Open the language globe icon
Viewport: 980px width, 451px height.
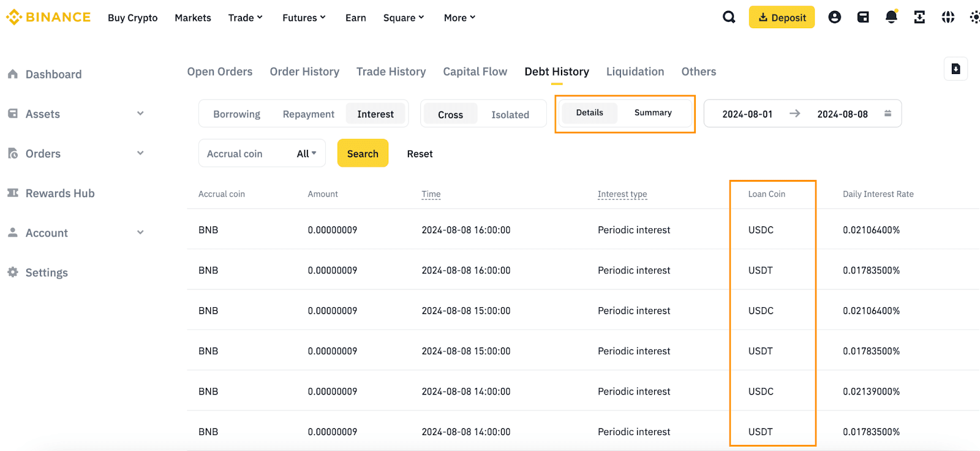[x=948, y=17]
